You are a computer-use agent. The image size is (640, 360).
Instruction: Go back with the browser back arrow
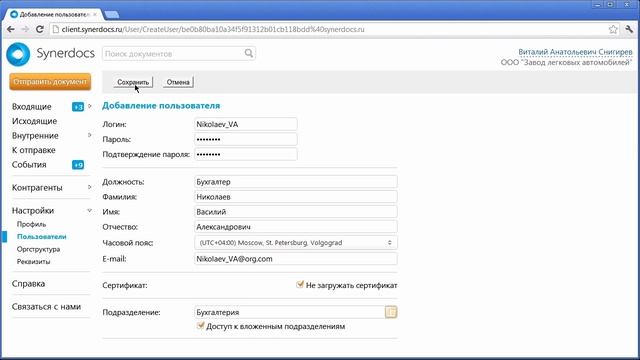tap(11, 29)
